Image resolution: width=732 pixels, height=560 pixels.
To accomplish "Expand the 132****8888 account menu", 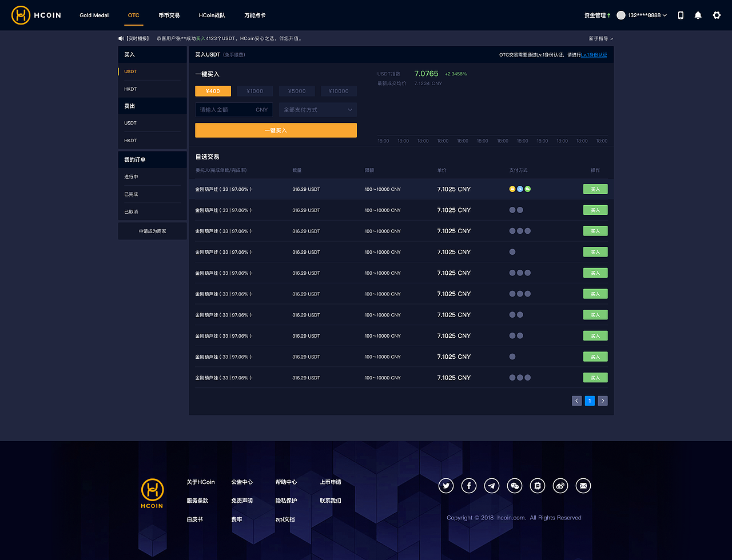I will click(647, 15).
